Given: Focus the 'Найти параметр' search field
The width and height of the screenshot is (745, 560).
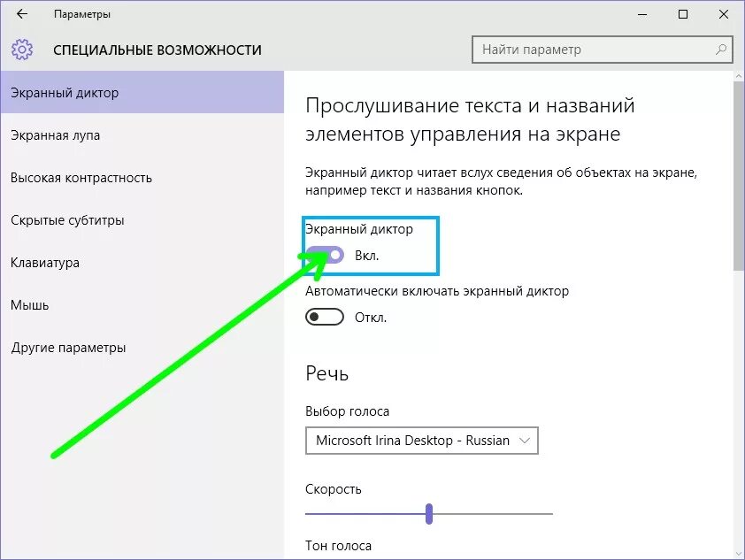Looking at the screenshot, I should 602,50.
